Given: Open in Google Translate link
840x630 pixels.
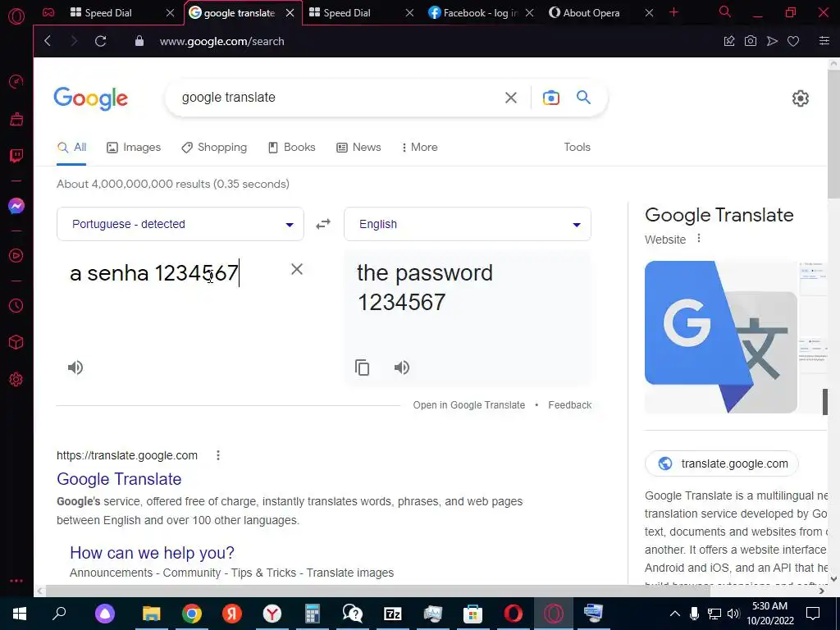Looking at the screenshot, I should 468,405.
